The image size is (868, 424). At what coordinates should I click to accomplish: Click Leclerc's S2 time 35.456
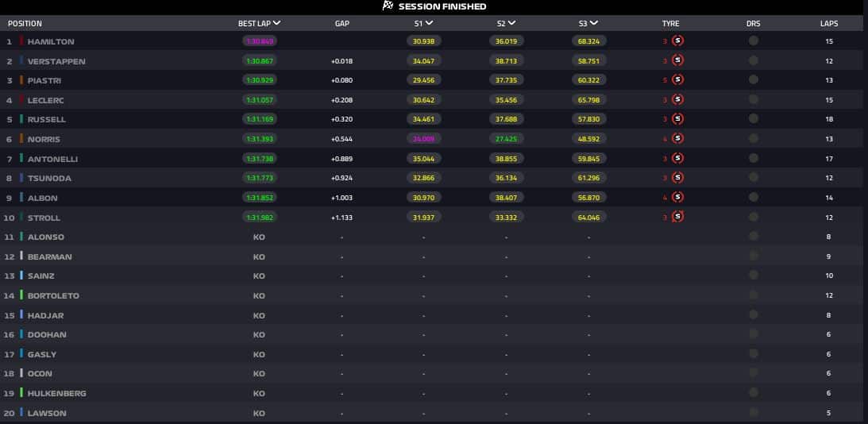(x=507, y=100)
